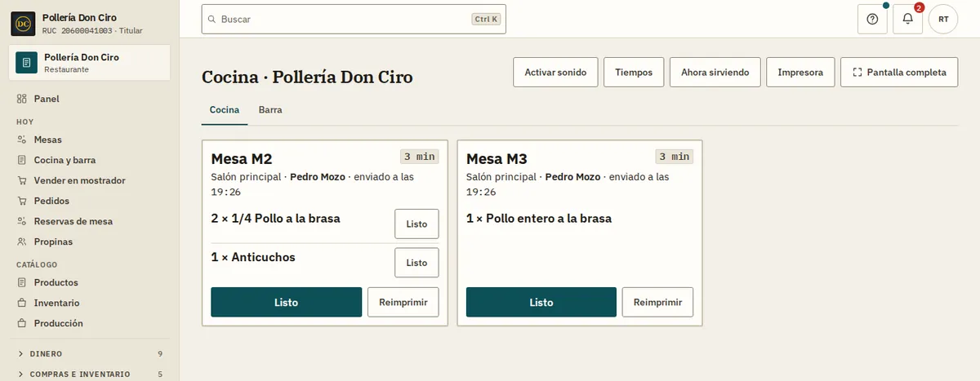Open the help question mark icon
This screenshot has width=980, height=381.
pos(872,19)
